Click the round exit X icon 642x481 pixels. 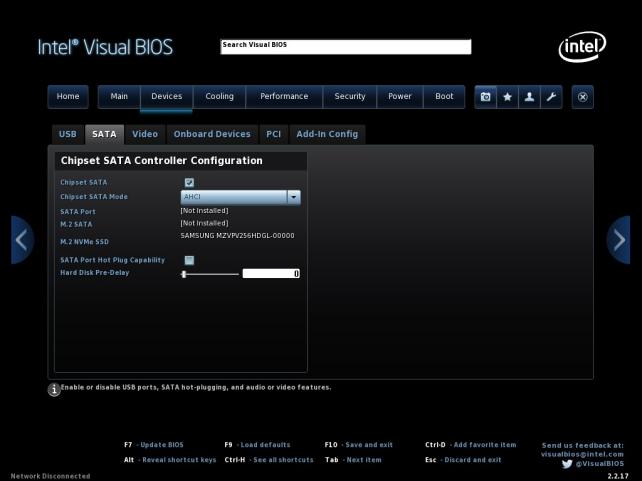point(584,97)
